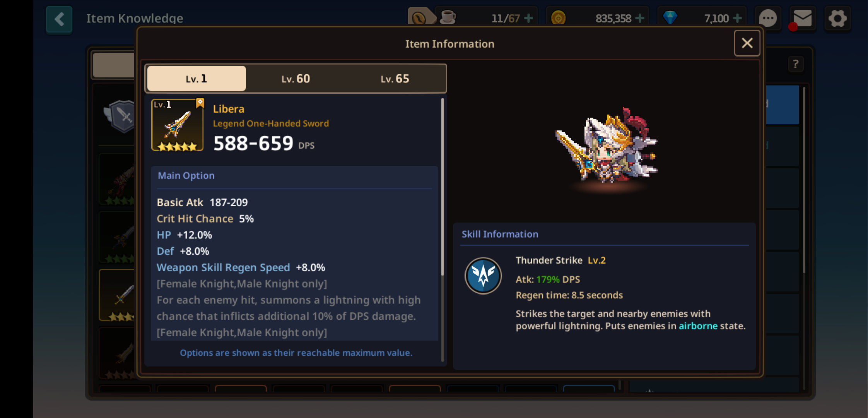The height and width of the screenshot is (418, 868).
Task: Open the chat bubble icon
Action: pyautogui.click(x=768, y=18)
